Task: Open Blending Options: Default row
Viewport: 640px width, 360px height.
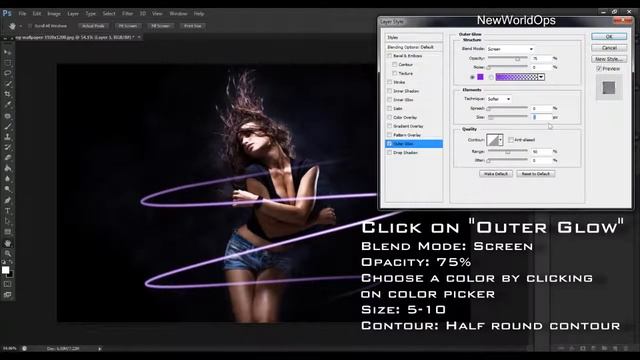Action: click(x=414, y=47)
